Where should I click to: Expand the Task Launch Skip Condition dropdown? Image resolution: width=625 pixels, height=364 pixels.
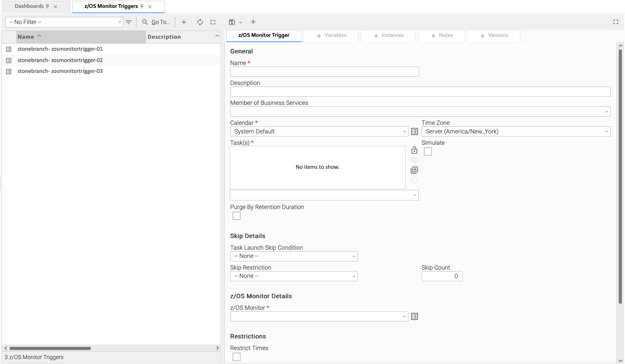(x=294, y=256)
